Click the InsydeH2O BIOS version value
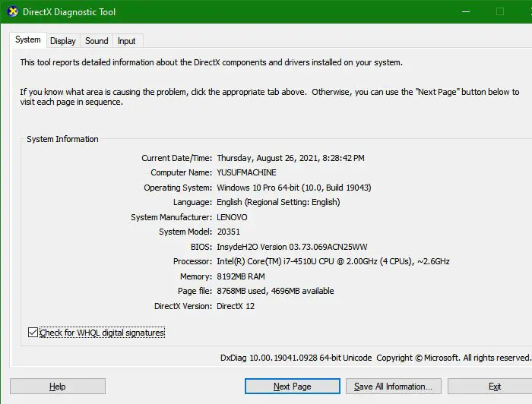The image size is (532, 404). [x=292, y=247]
